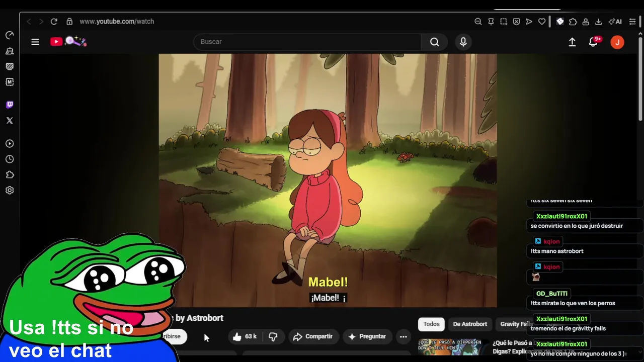
Task: Click the send arrow icon in toolbar
Action: click(529, 22)
